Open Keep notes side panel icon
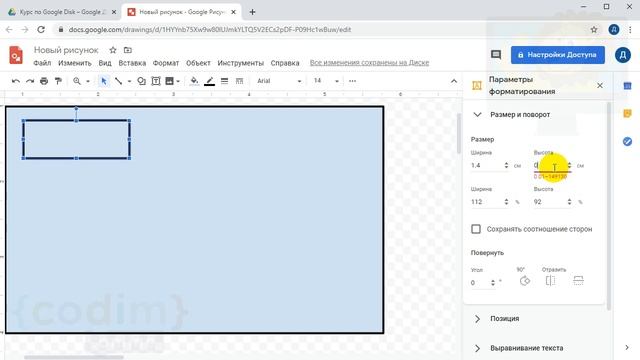The height and width of the screenshot is (360, 640). [x=627, y=113]
